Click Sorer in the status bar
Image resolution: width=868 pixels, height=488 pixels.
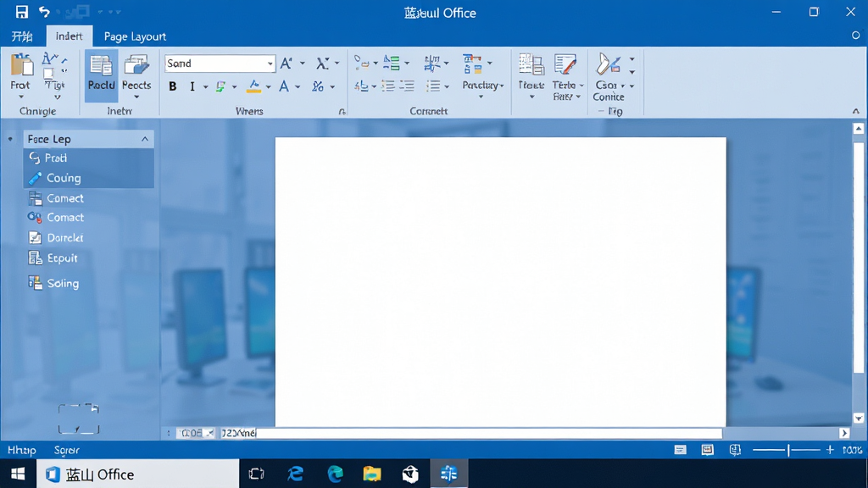click(x=66, y=451)
